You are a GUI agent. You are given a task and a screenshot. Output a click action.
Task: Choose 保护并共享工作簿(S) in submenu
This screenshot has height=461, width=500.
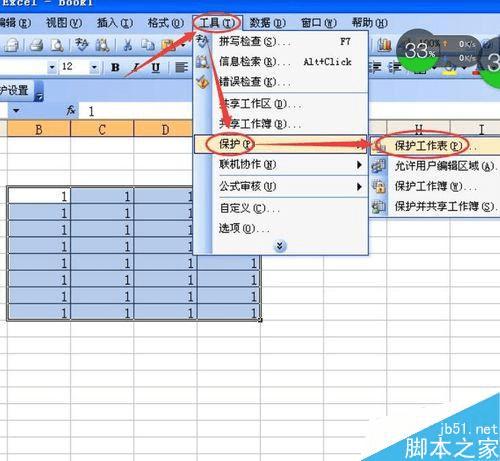point(435,206)
